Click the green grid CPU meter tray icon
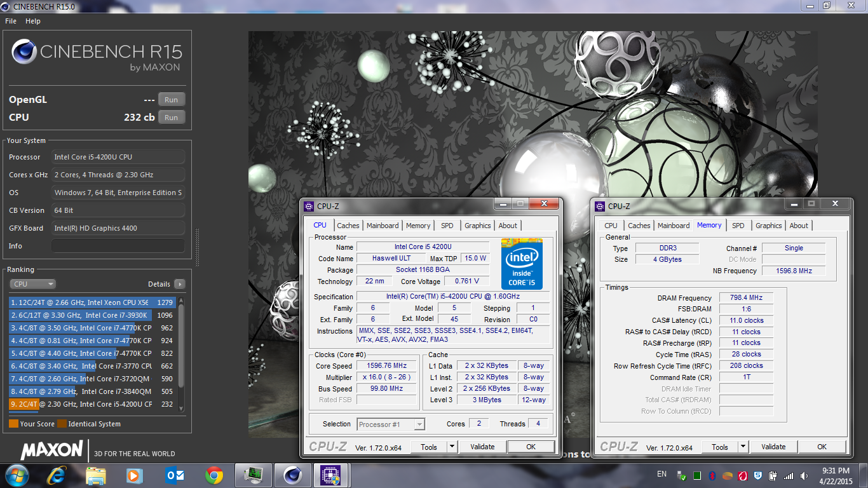The width and height of the screenshot is (868, 488). click(x=697, y=476)
